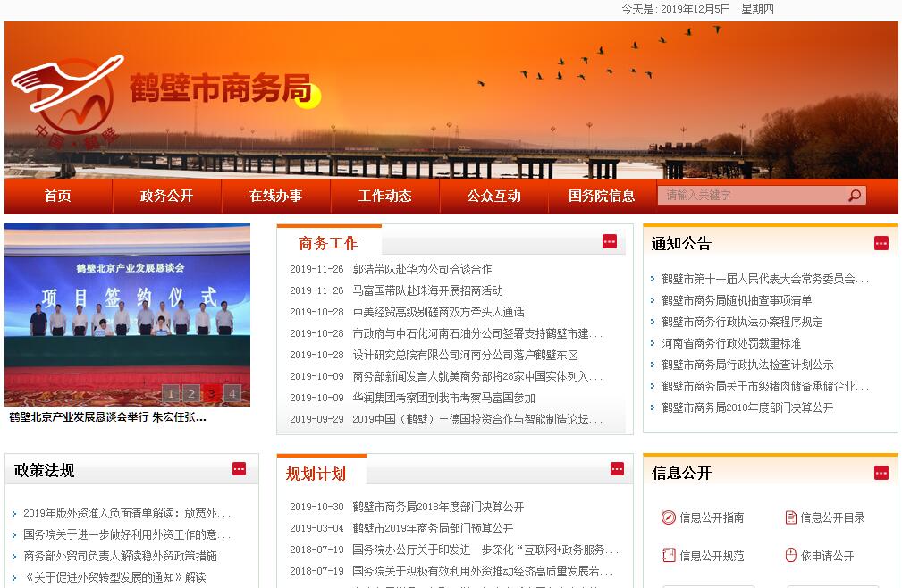Focus the 请输入关键字 search field
The image size is (902, 588).
[751, 196]
